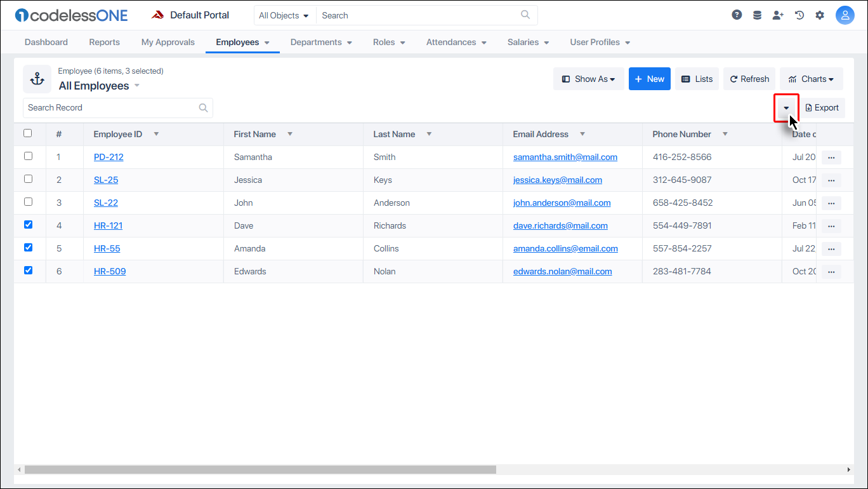Click the database icon near the top right

pyautogui.click(x=757, y=14)
